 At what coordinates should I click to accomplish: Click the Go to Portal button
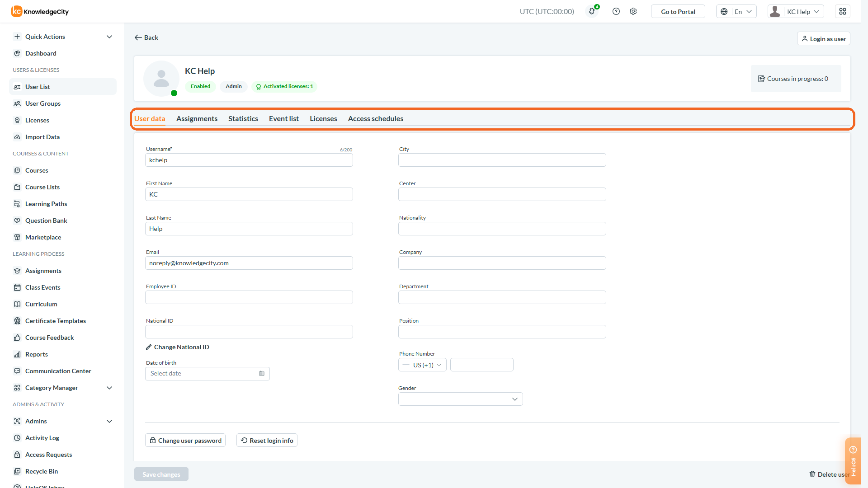pos(678,11)
